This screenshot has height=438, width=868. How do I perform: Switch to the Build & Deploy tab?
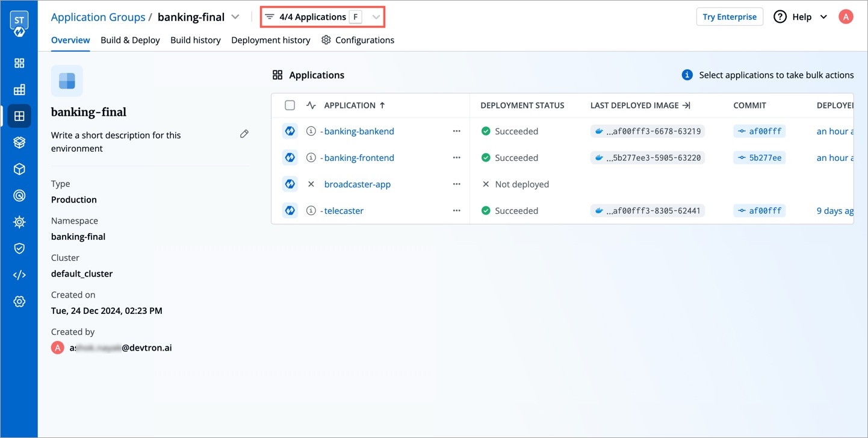(130, 40)
